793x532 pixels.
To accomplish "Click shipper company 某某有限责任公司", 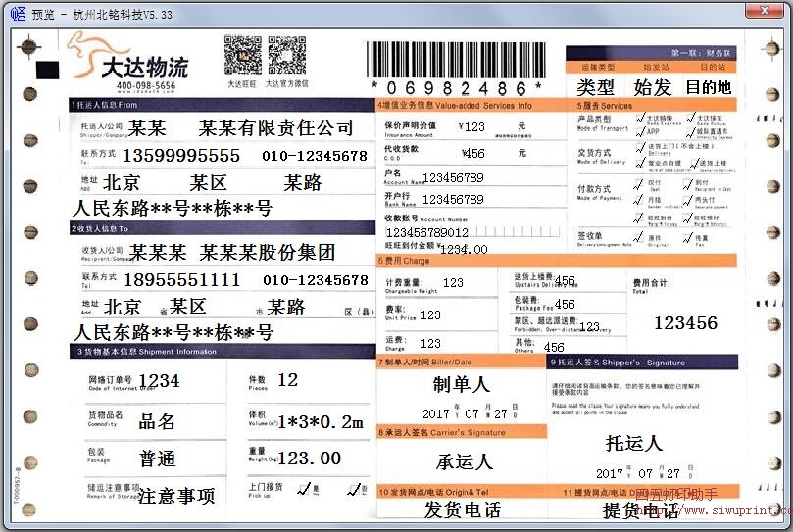I will [275, 128].
